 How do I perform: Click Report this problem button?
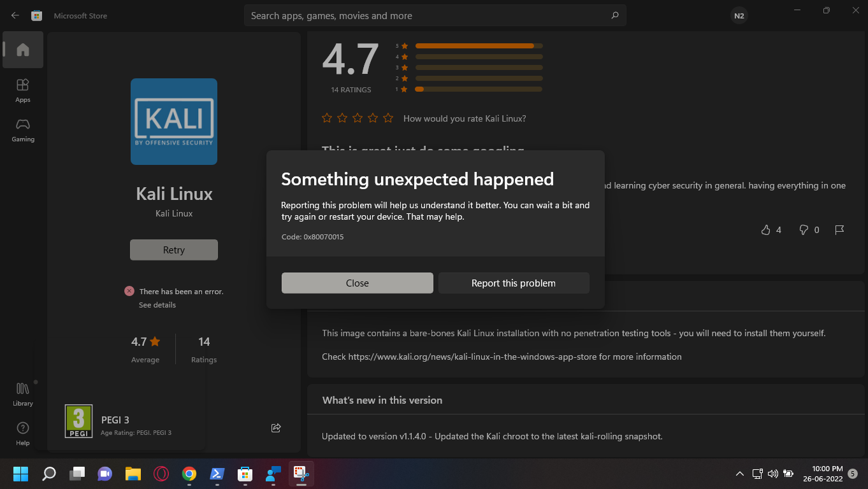tap(513, 283)
